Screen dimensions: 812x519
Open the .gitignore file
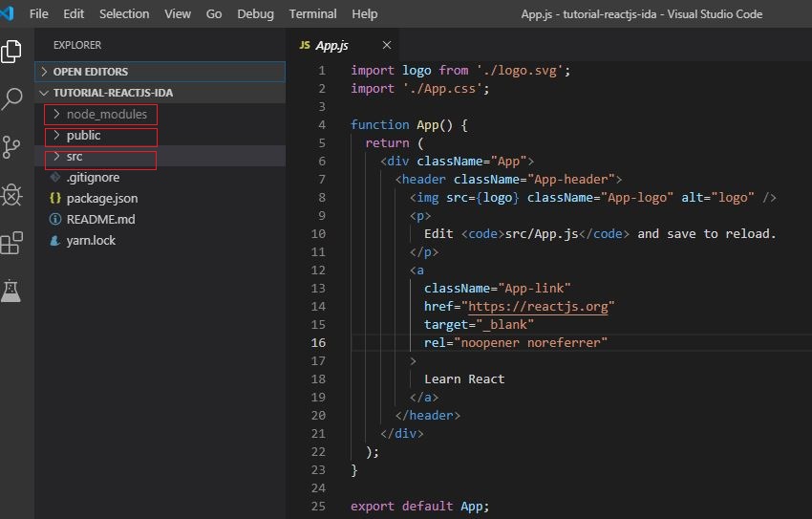tap(93, 177)
